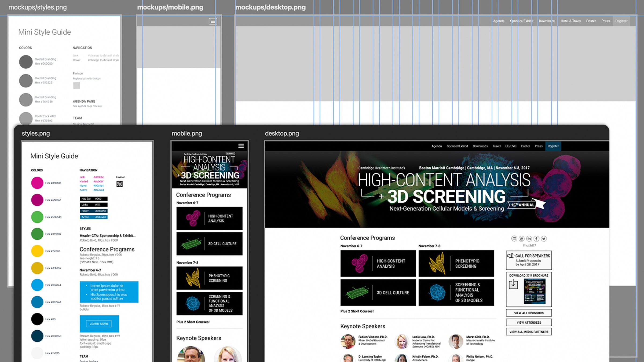The width and height of the screenshot is (644, 362).
Task: Click the Hover #003850 nav bar sample
Action: point(94,211)
